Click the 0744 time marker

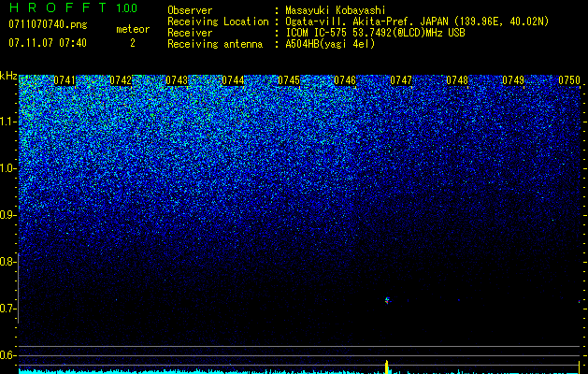coord(233,80)
